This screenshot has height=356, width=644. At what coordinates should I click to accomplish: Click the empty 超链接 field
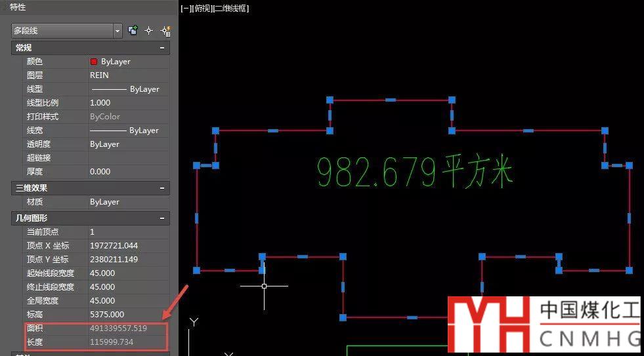coord(129,158)
